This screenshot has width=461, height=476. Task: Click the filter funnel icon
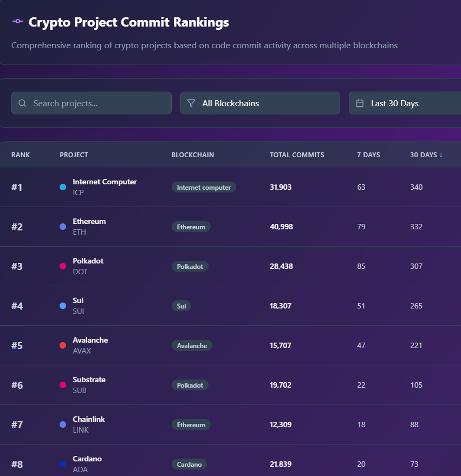[191, 103]
